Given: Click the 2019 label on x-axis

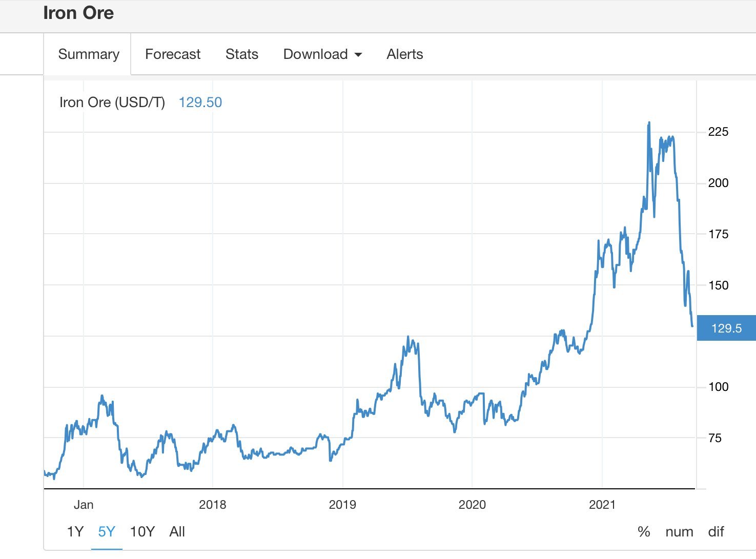Looking at the screenshot, I should pos(342,505).
